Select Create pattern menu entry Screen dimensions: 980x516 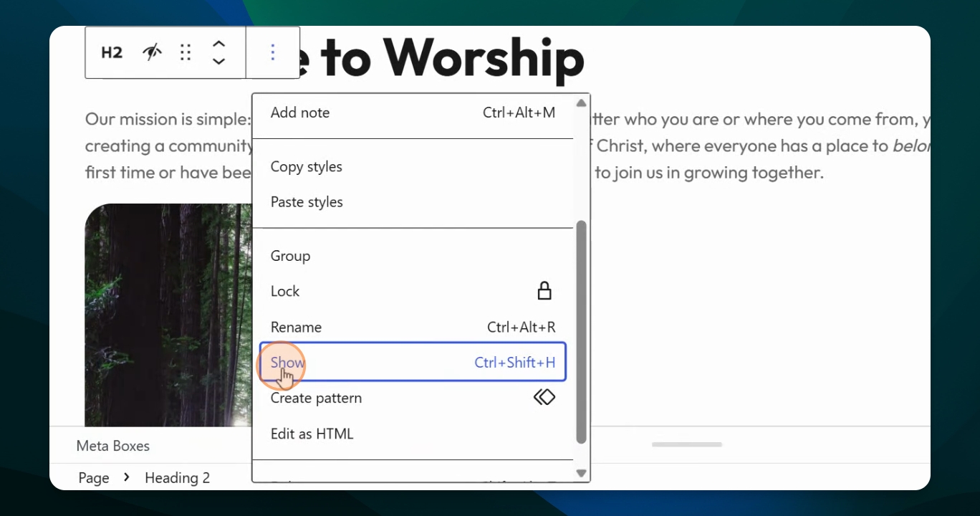(413, 398)
